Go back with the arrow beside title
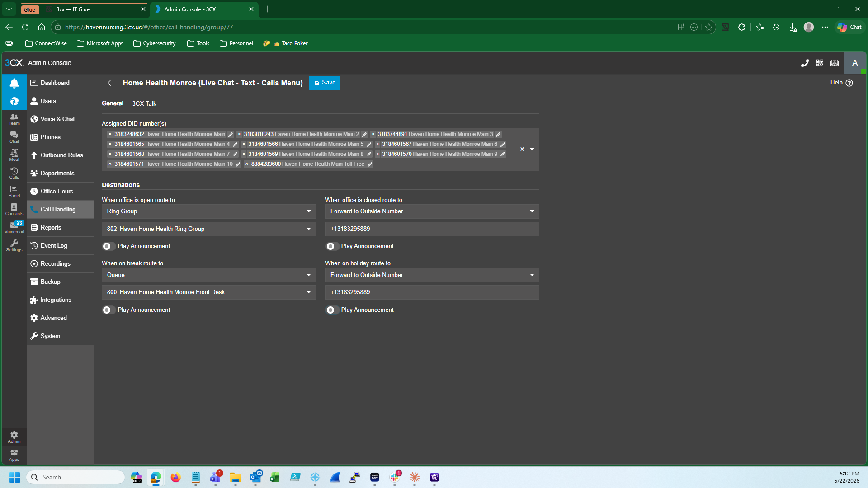 pos(111,83)
